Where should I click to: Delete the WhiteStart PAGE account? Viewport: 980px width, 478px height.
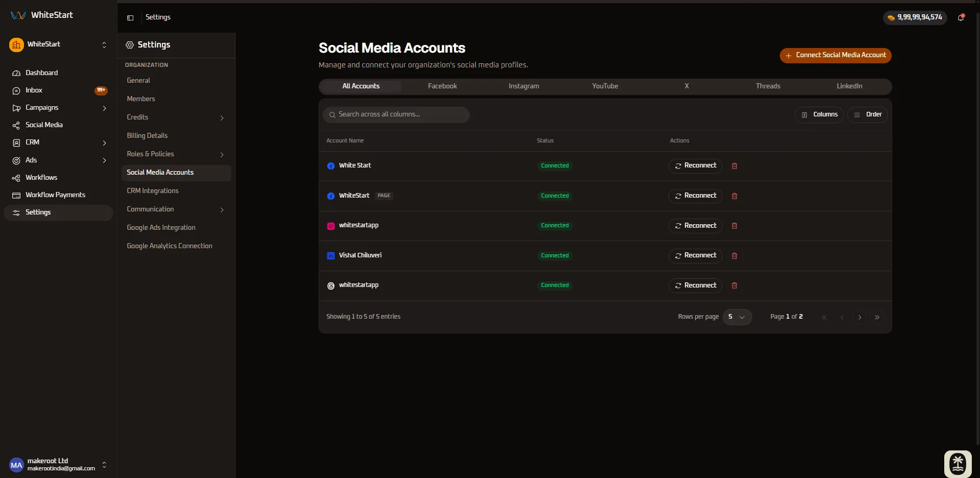coord(734,196)
